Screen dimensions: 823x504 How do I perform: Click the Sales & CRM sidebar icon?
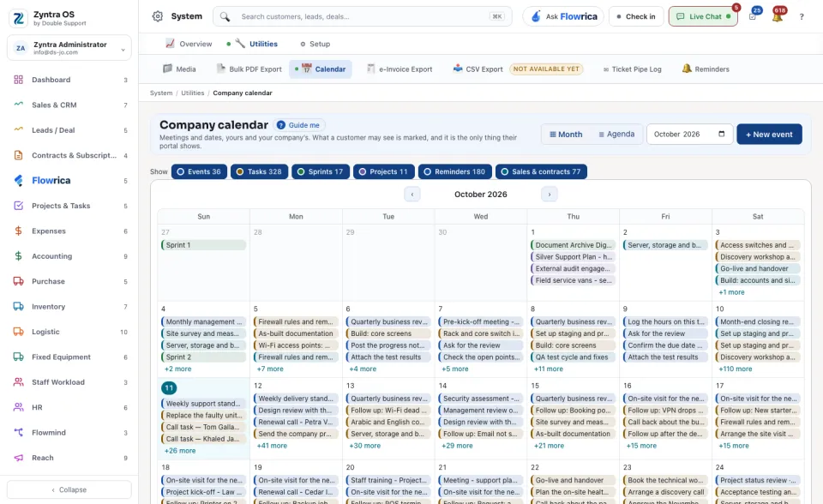tap(18, 105)
